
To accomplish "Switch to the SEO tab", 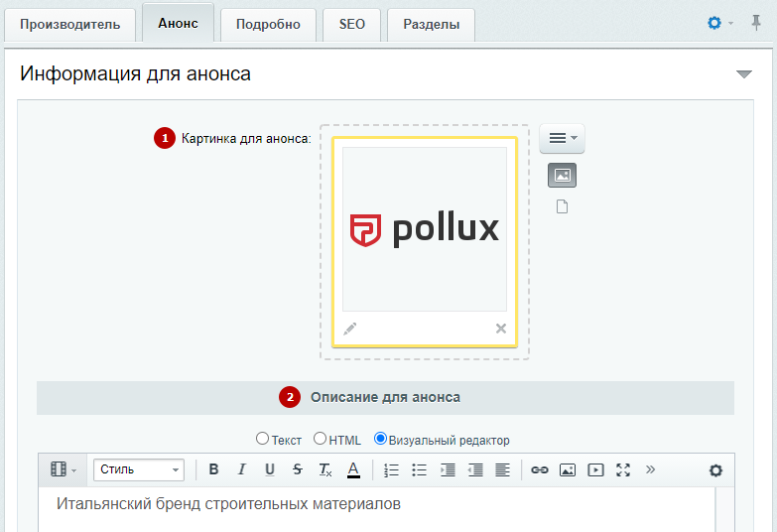I will click(352, 24).
